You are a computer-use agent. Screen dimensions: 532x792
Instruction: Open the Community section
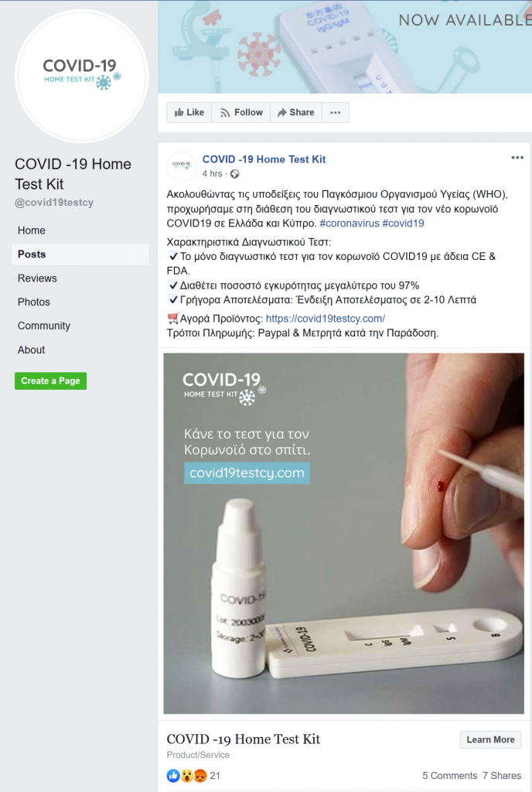[x=44, y=326]
